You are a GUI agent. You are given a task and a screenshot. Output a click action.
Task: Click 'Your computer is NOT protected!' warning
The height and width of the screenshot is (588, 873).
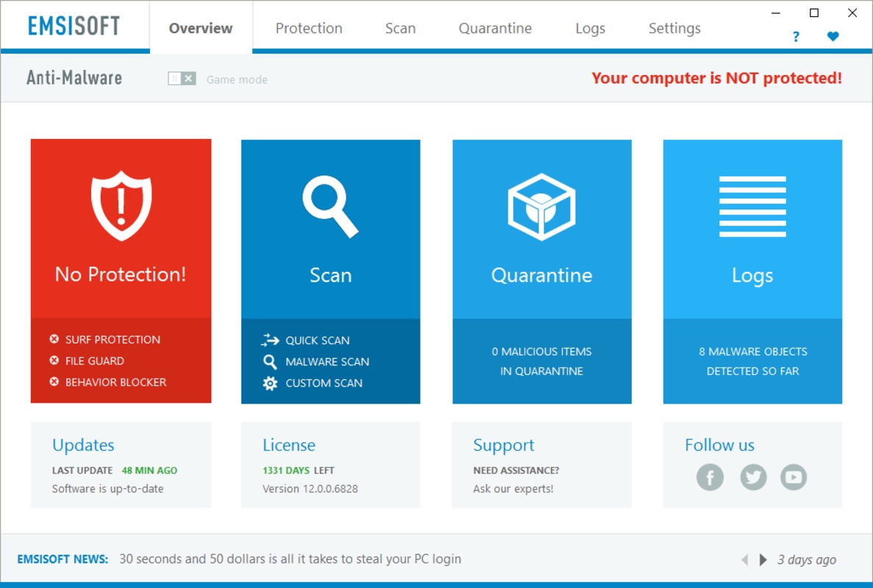[716, 78]
